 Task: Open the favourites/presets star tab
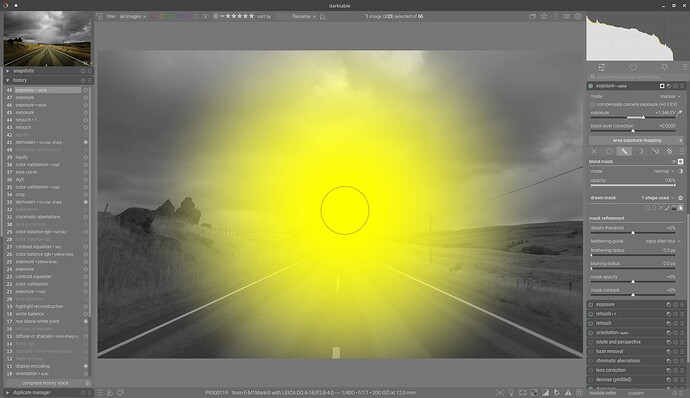click(664, 67)
